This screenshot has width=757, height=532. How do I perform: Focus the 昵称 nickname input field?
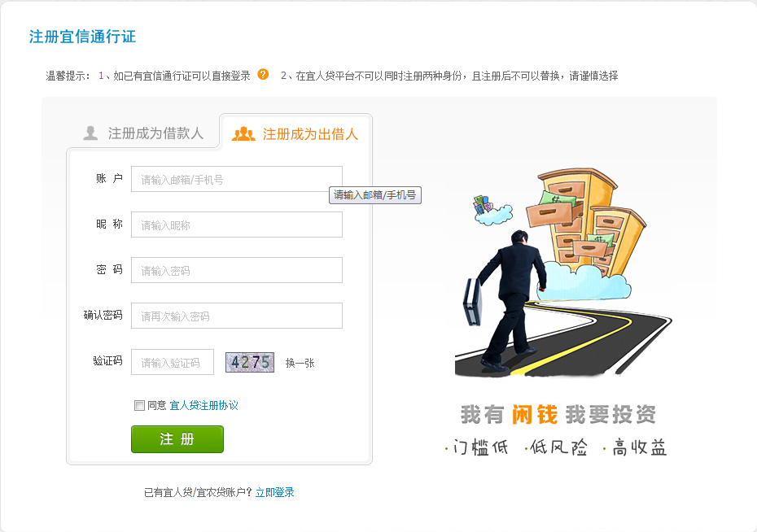pyautogui.click(x=237, y=225)
